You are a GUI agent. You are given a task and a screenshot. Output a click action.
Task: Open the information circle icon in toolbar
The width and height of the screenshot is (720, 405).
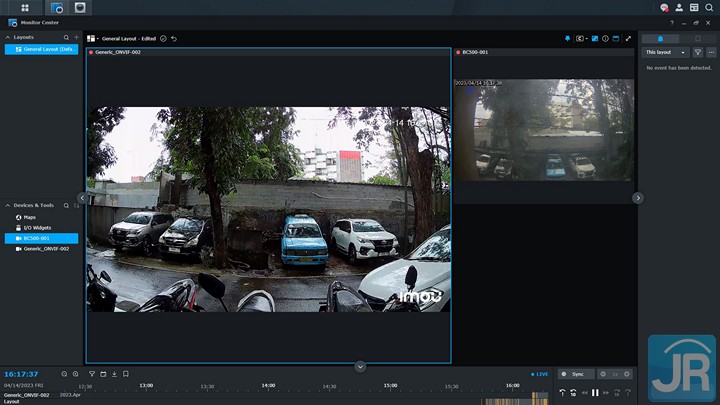pos(605,38)
